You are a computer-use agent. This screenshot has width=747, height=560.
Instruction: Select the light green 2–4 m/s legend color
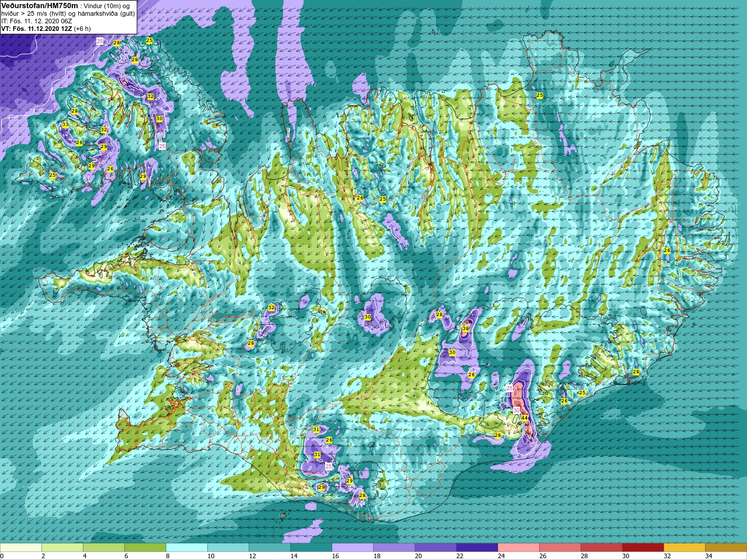click(x=62, y=547)
